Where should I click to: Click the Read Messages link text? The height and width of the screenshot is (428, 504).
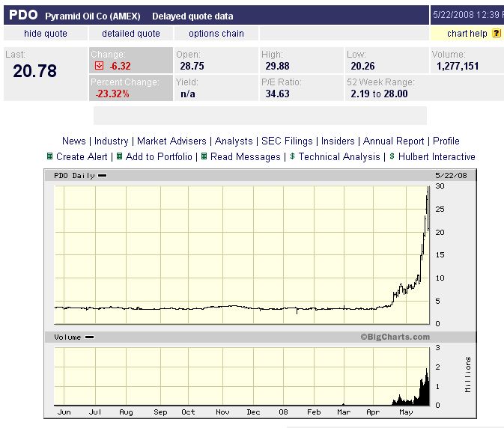pos(245,156)
